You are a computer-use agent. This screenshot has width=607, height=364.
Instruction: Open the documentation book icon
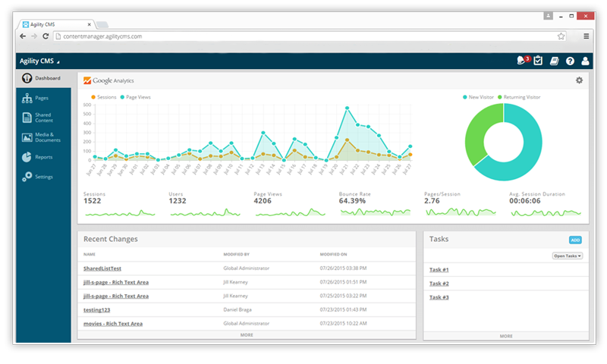pyautogui.click(x=554, y=61)
